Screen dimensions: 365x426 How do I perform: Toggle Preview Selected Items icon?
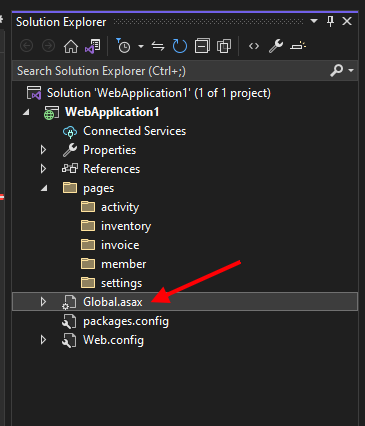[x=298, y=46]
